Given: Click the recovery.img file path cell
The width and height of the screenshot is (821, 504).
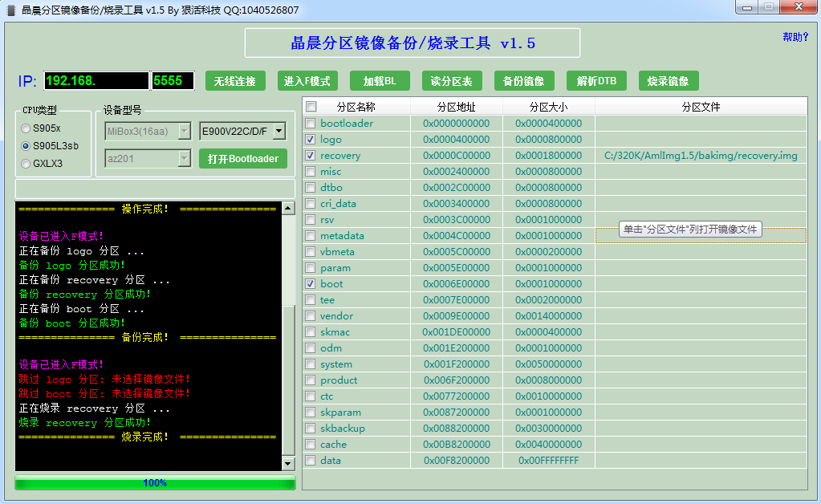Looking at the screenshot, I should click(x=701, y=156).
